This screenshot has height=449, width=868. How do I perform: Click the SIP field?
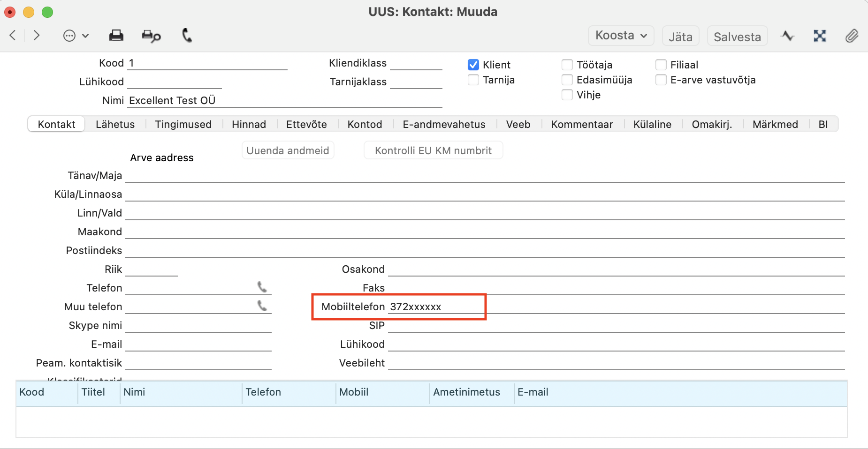click(616, 325)
